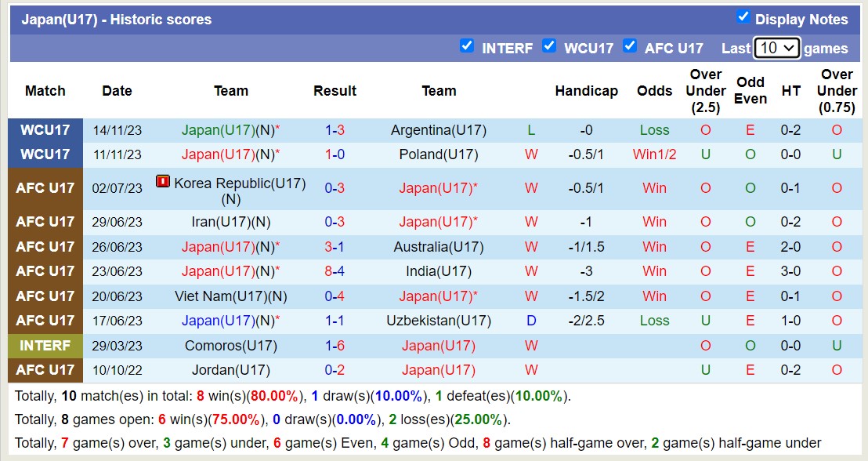Click the red card icon beside Korea Republic(U17)
Viewport: 868px width, 461px height.
[163, 182]
